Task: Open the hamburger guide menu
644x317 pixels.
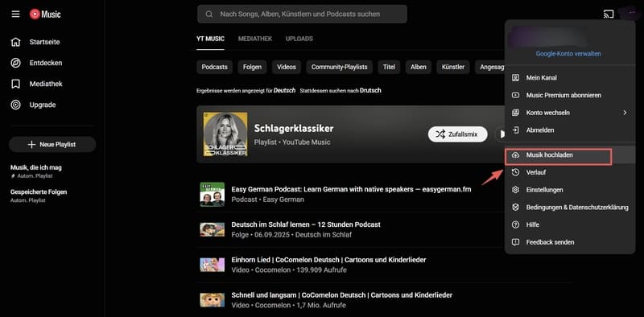Action: pyautogui.click(x=15, y=14)
